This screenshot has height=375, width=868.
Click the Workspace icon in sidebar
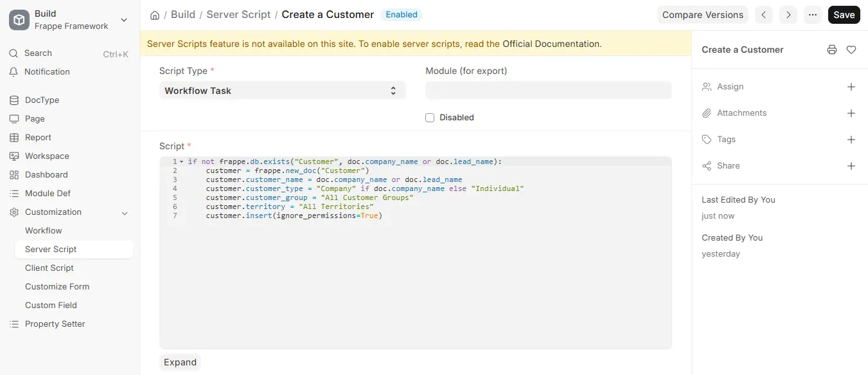coord(14,156)
